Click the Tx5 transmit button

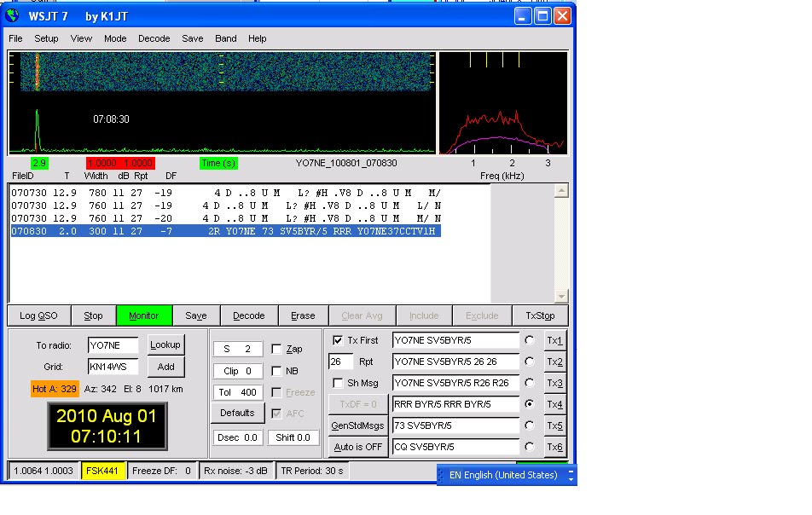tap(554, 425)
